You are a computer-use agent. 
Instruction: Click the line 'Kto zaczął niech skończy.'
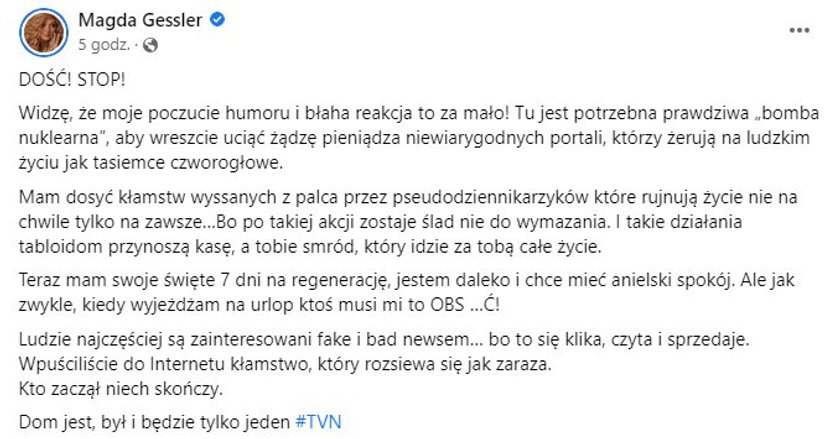(x=121, y=389)
